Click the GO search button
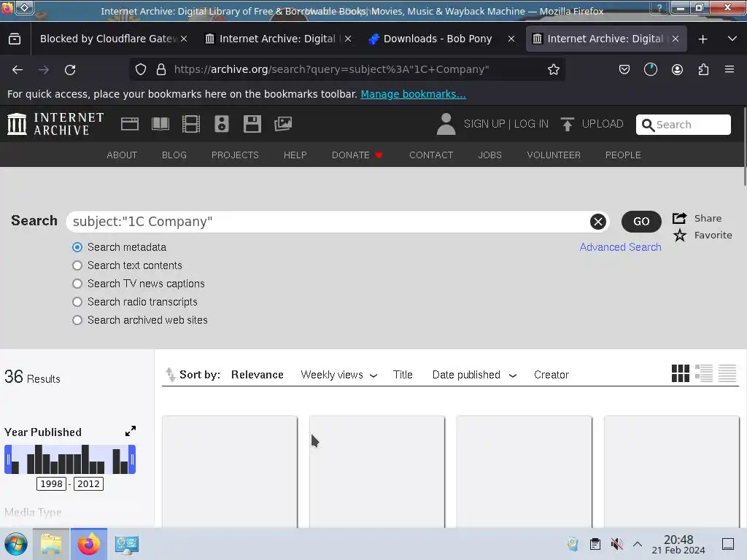This screenshot has width=747, height=560. (641, 222)
